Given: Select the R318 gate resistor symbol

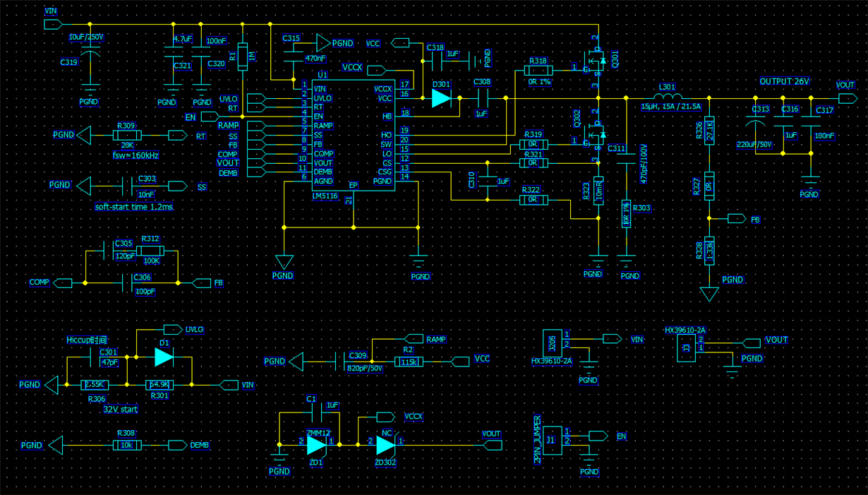Looking at the screenshot, I should [x=538, y=71].
